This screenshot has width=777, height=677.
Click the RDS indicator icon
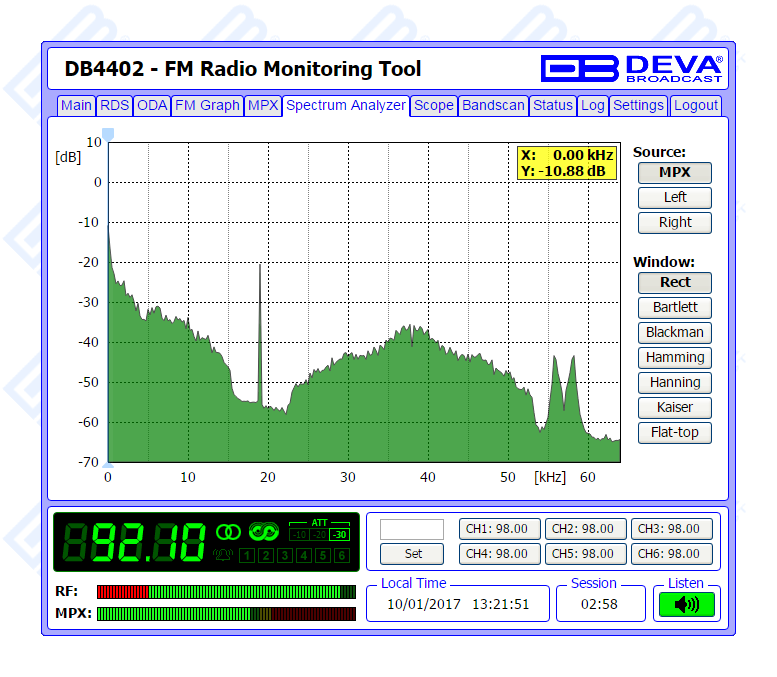[x=263, y=531]
